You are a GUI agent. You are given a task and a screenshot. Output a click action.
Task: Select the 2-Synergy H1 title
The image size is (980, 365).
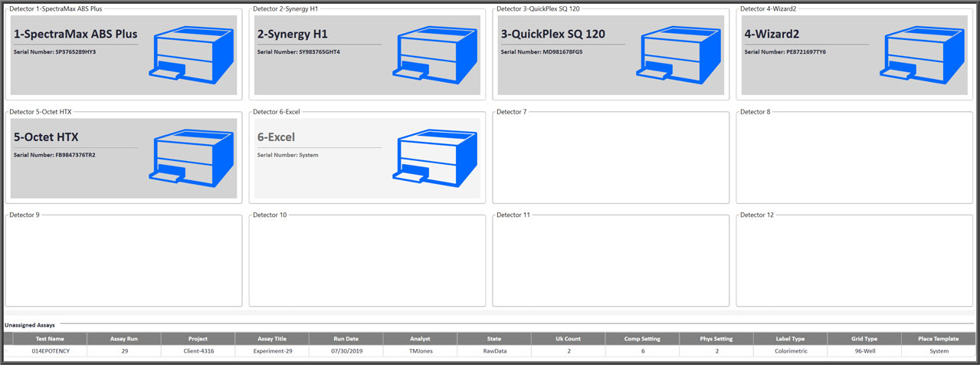(293, 35)
